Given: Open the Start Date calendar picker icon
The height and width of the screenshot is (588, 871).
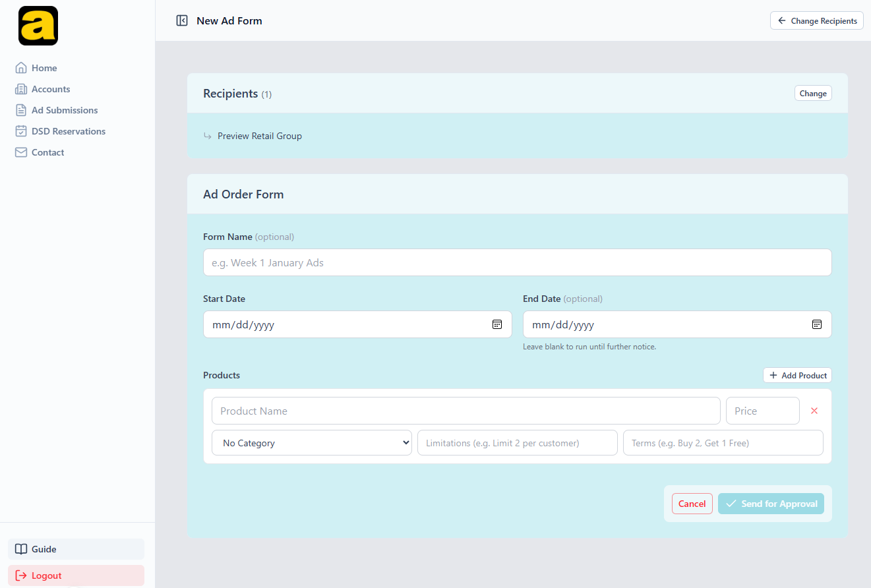Looking at the screenshot, I should coord(497,324).
